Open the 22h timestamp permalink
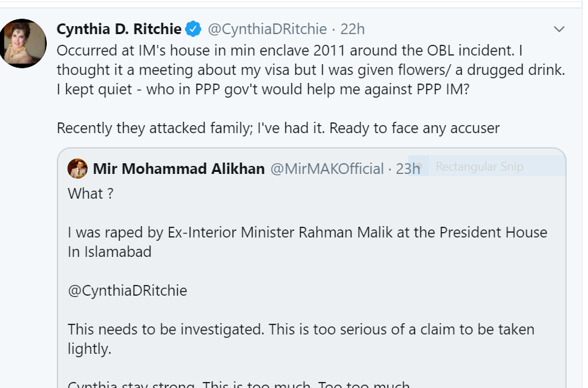 coord(352,29)
